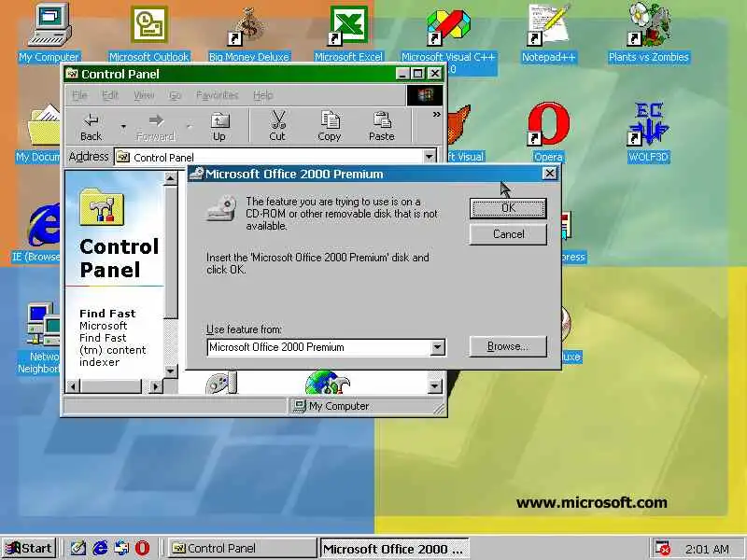Viewport: 747px width, 560px height.
Task: Launch Opera from quick launch bar
Action: [x=142, y=548]
